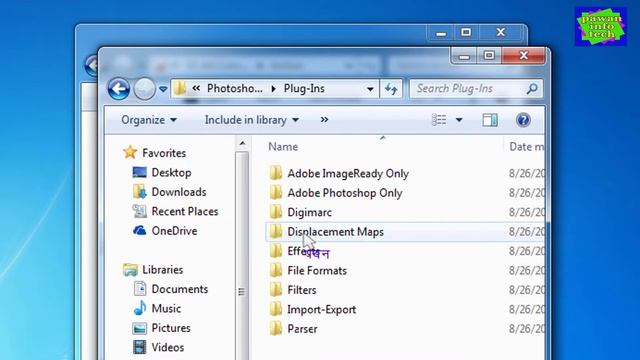Close the background window behind Plug-Ins

500,33
